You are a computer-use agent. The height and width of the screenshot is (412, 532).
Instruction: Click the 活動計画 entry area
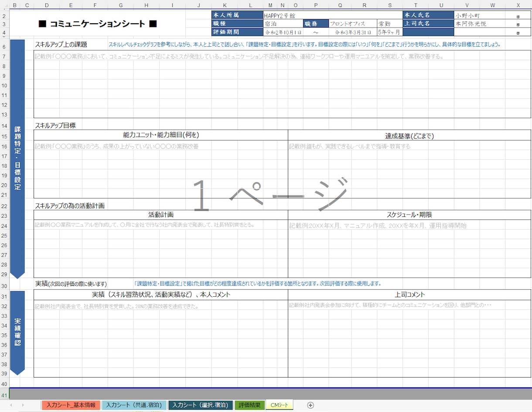[161, 249]
